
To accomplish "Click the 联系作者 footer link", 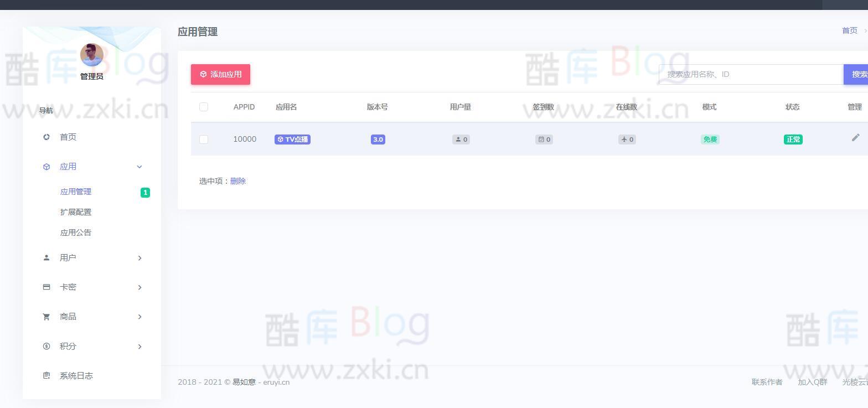I will (767, 382).
